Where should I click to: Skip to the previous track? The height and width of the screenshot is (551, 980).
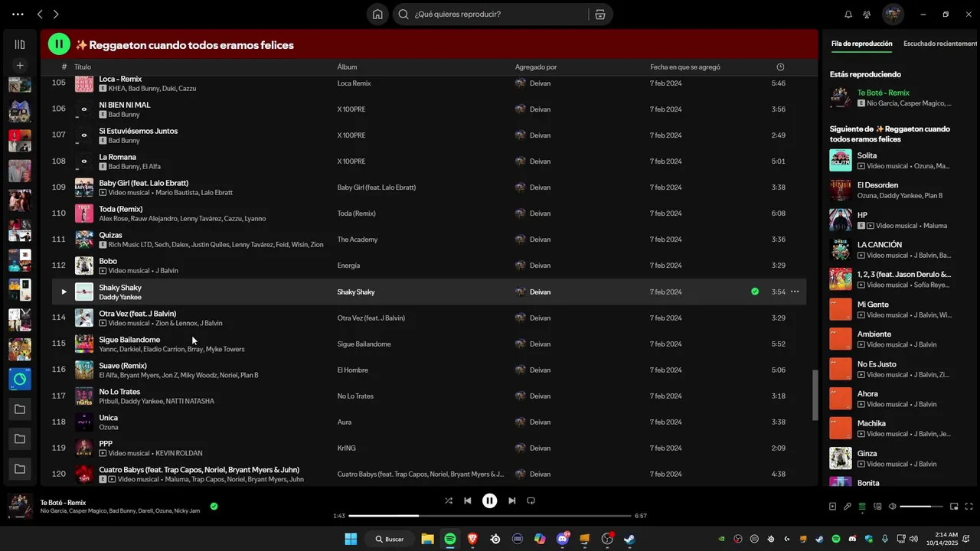click(x=468, y=500)
